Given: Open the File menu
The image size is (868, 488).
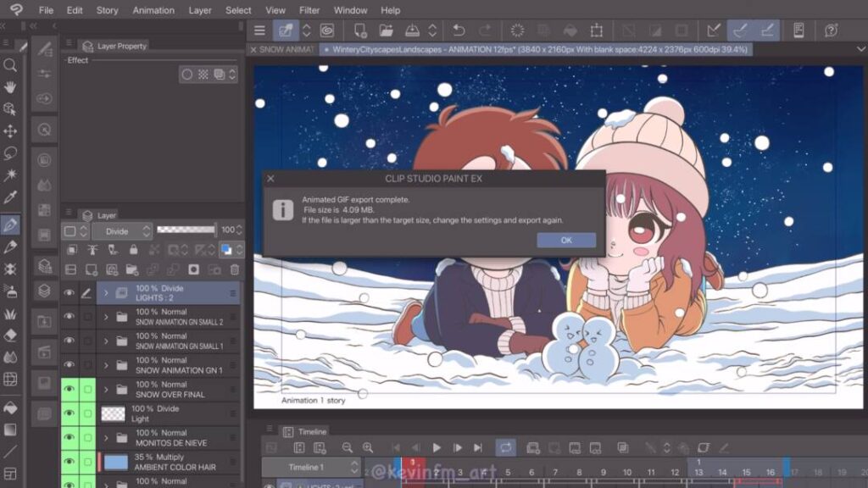Looking at the screenshot, I should click(46, 10).
